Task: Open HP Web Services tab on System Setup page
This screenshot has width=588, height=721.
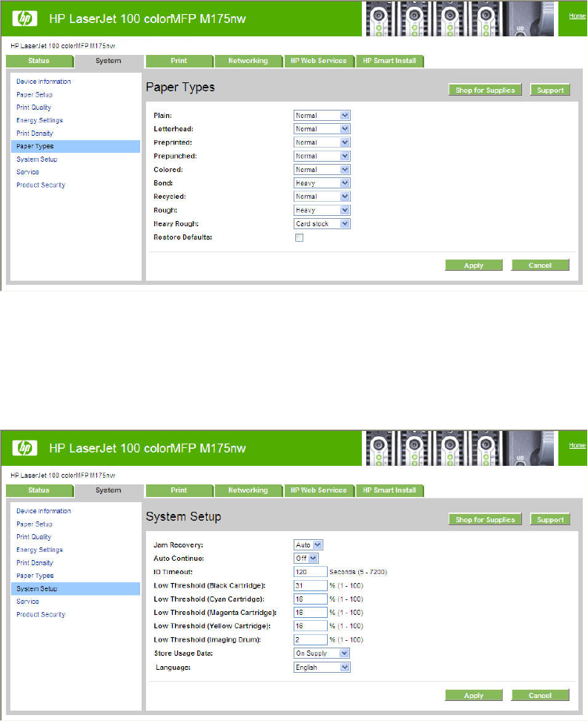Action: [319, 490]
